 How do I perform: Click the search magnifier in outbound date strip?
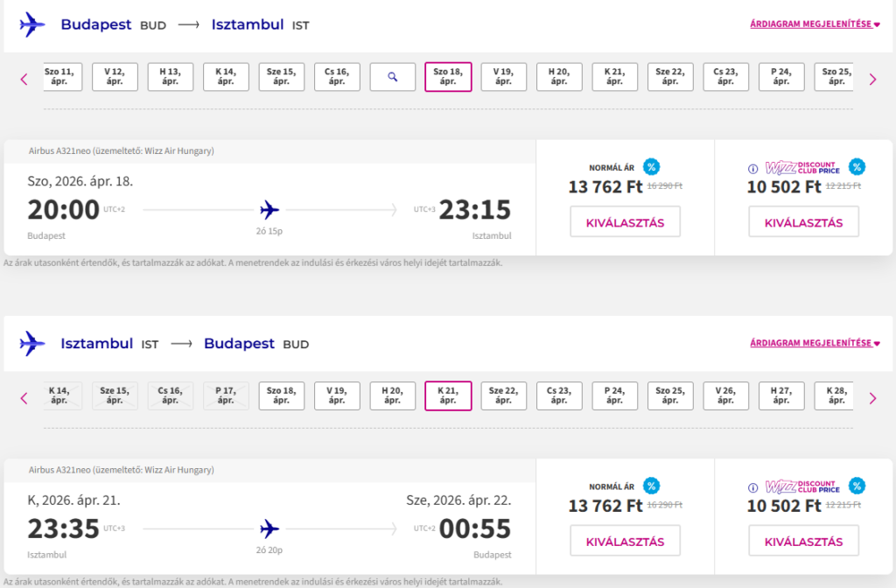pos(393,77)
